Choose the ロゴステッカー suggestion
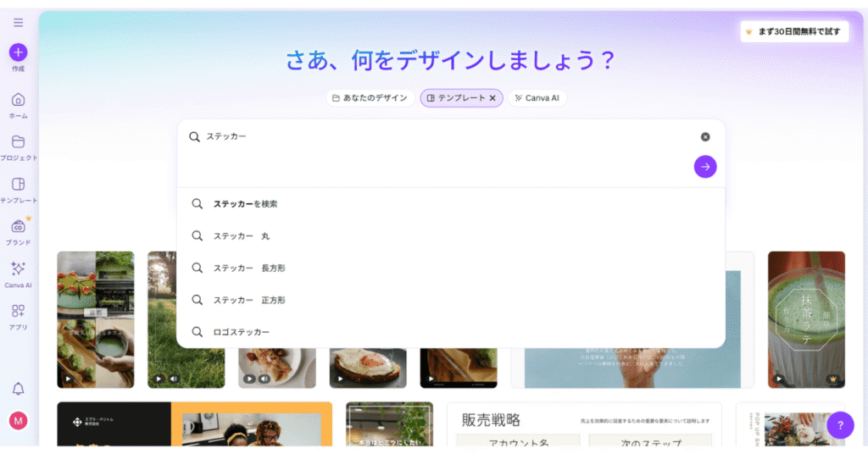Viewport: 868px width, 454px height. click(x=451, y=332)
